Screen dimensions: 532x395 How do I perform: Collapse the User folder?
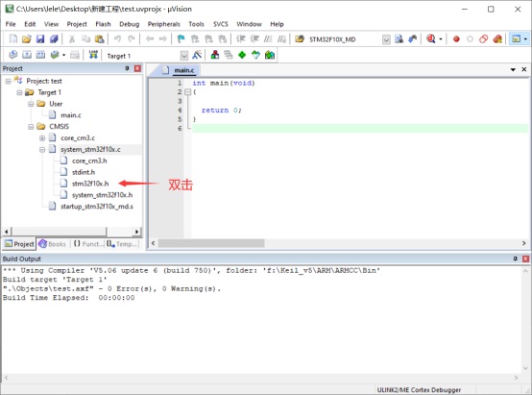point(31,104)
